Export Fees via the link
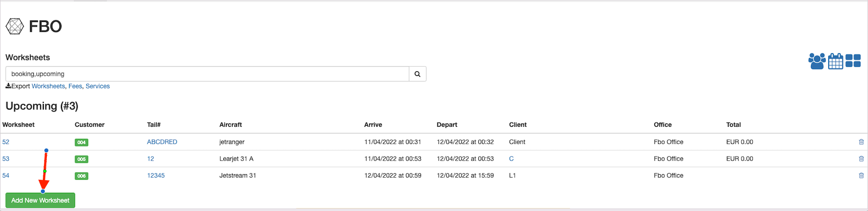 [75, 86]
